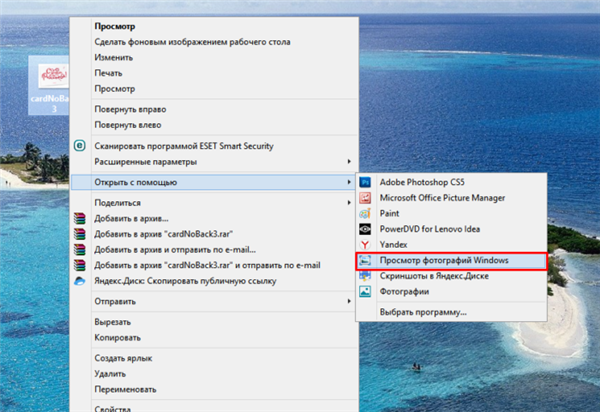The width and height of the screenshot is (600, 412).
Task: Choose 'Повернуть влево'
Action: click(128, 125)
